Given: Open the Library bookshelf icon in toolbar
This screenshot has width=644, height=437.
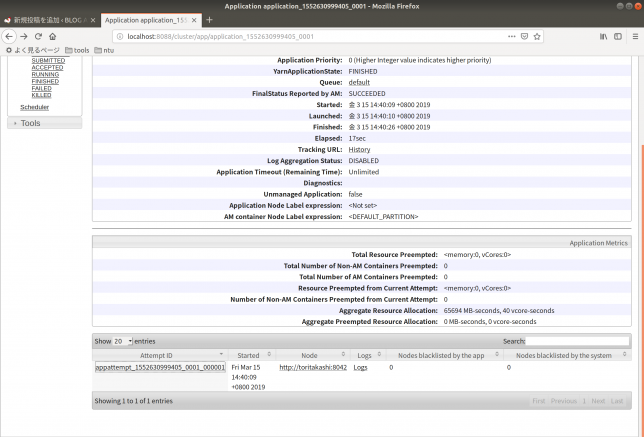Looking at the screenshot, I should [x=604, y=36].
